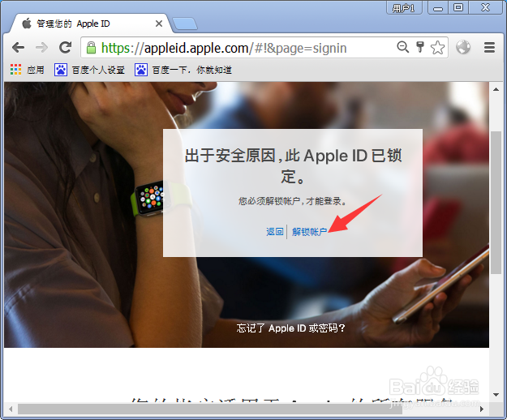Close the Chrome window
This screenshot has height=420, width=507.
[x=485, y=7]
